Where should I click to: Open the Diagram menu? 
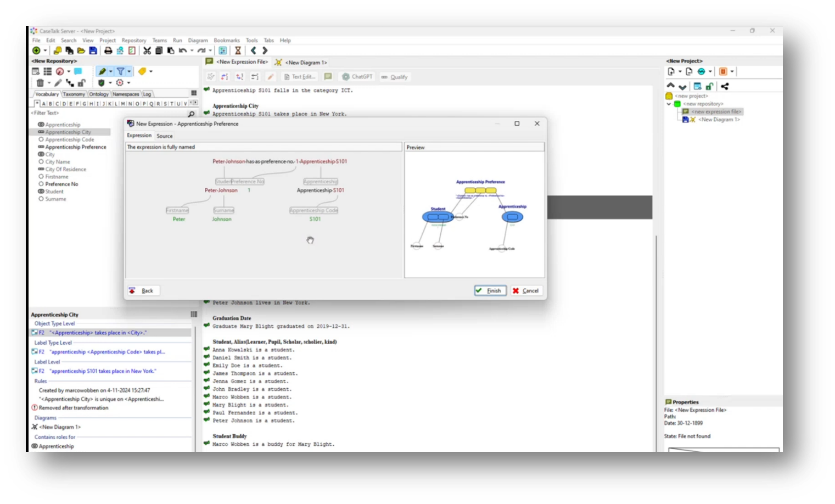pos(198,41)
